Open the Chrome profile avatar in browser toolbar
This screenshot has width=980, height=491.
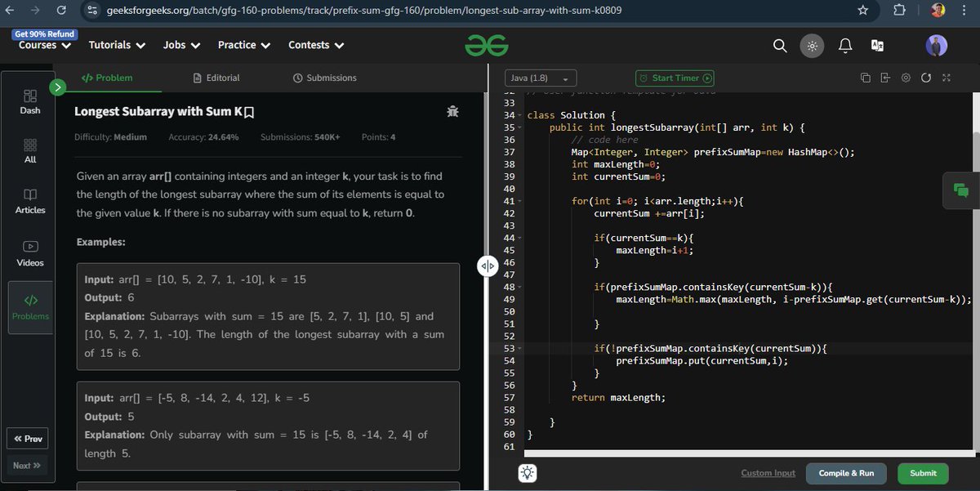[x=938, y=11]
